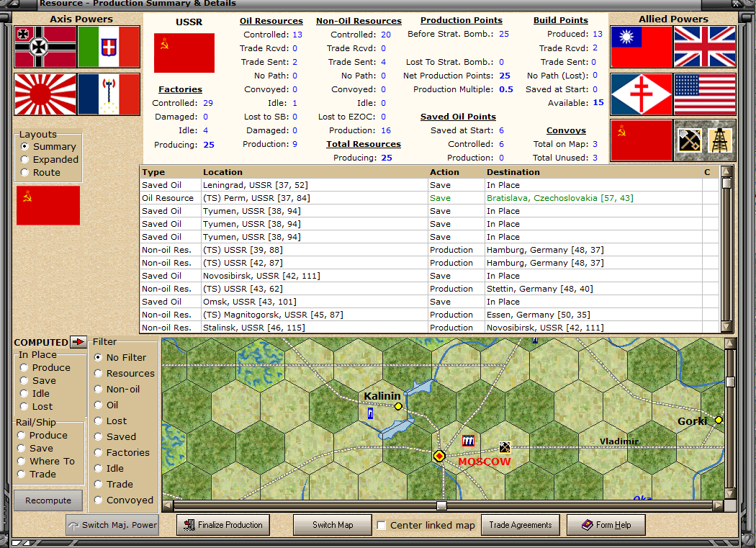Image resolution: width=756 pixels, height=548 pixels.
Task: Select the Republic of China flag
Action: (x=642, y=47)
